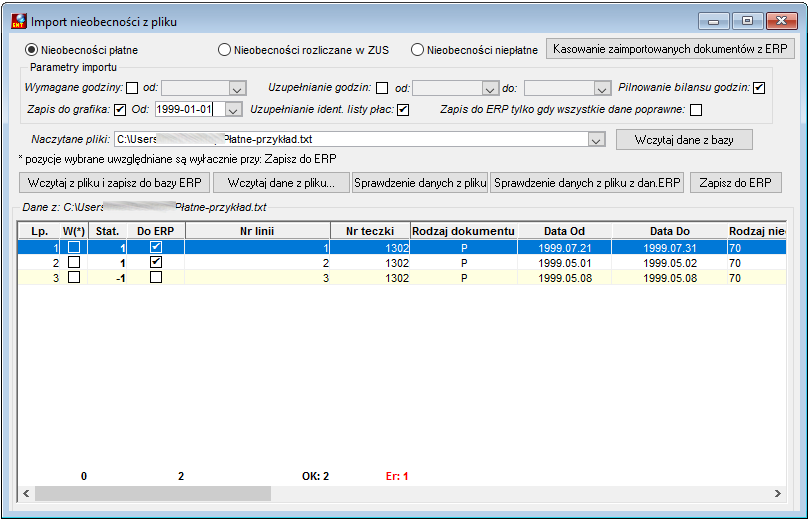Click Wczytaj z pliku i zapisz do bazy ERP
The height and width of the screenshot is (520, 808).
114,182
